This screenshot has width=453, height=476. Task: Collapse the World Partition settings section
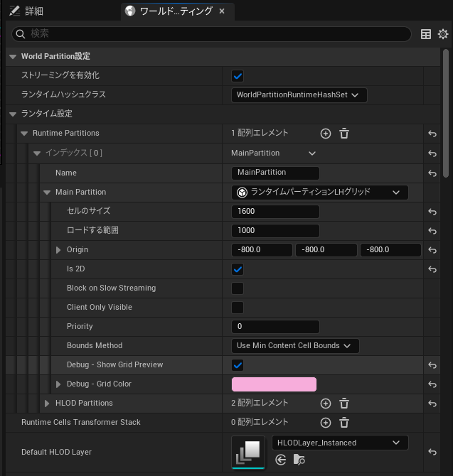(x=13, y=56)
